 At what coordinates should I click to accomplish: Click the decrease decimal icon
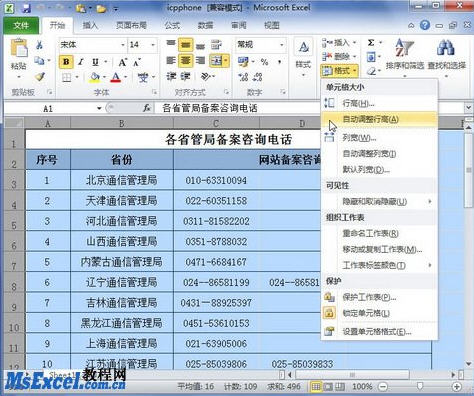coord(257,77)
